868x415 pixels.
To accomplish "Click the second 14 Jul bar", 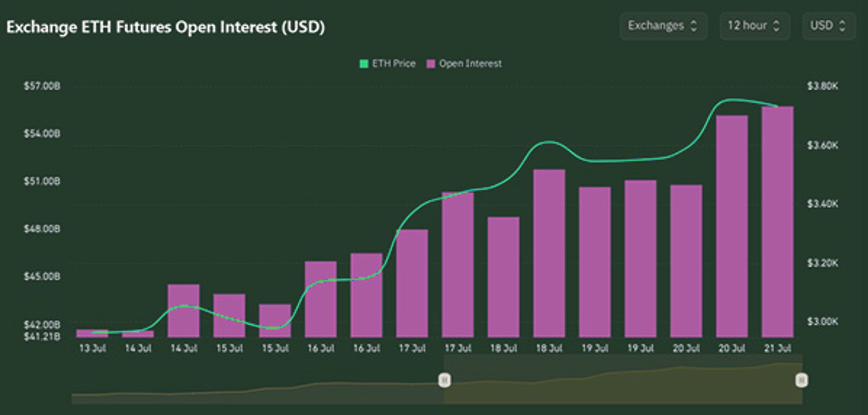I will pyautogui.click(x=184, y=311).
